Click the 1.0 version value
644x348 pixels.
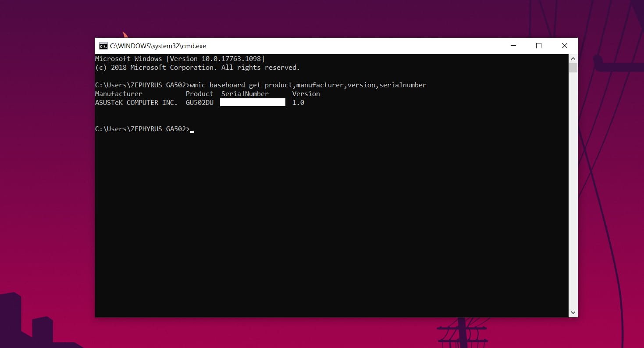(x=298, y=103)
